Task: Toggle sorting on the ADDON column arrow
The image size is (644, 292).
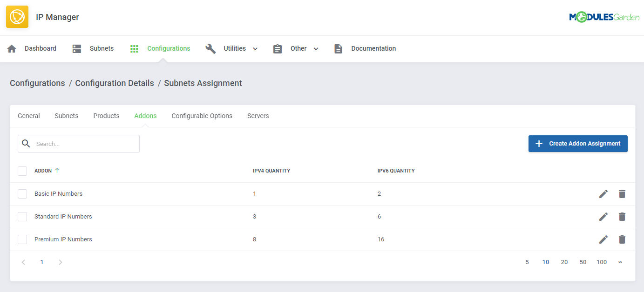Action: pos(57,171)
